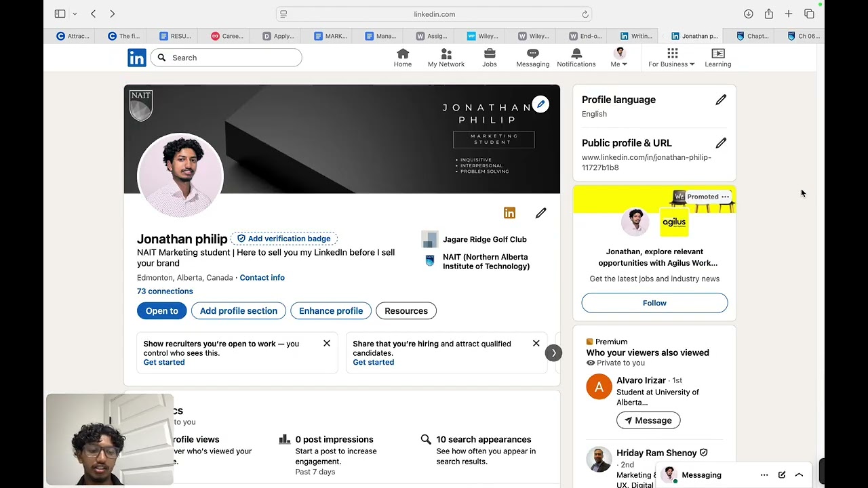The width and height of the screenshot is (868, 488).
Task: Open sidebar dropdown chevron in Safari
Action: click(x=74, y=14)
